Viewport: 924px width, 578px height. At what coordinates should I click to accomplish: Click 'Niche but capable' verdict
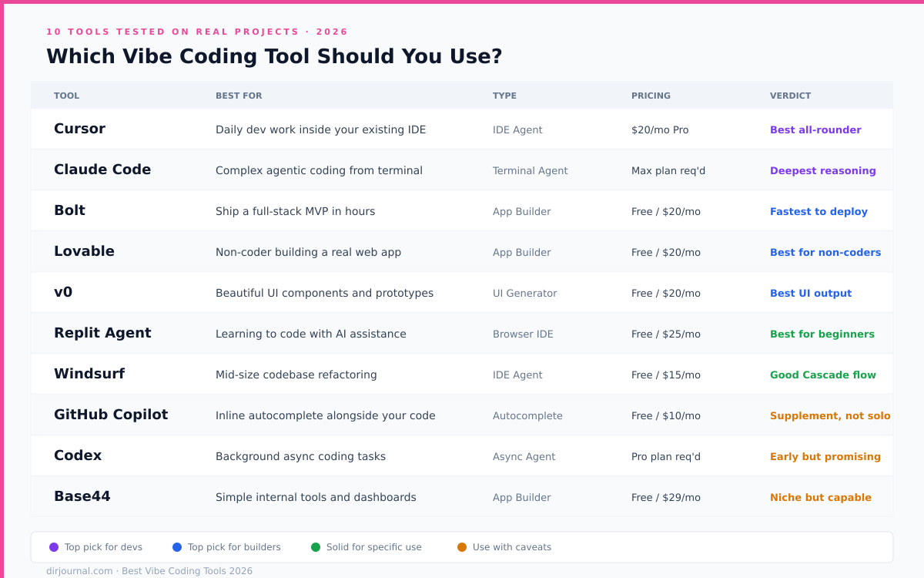pyautogui.click(x=821, y=497)
